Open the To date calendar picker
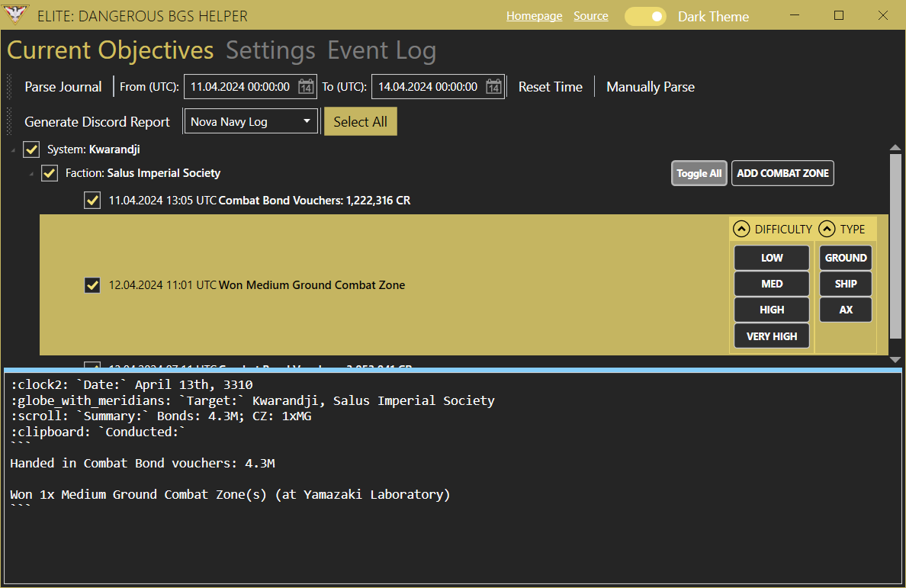The height and width of the screenshot is (588, 906). pyautogui.click(x=493, y=87)
